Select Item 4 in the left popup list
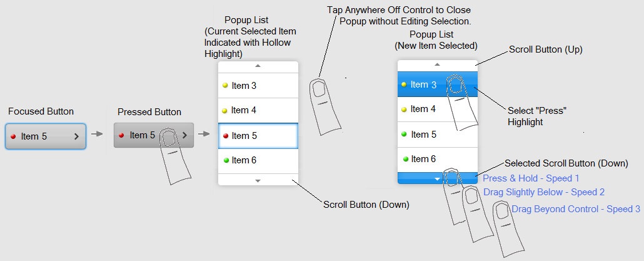The image size is (644, 261). click(x=258, y=110)
